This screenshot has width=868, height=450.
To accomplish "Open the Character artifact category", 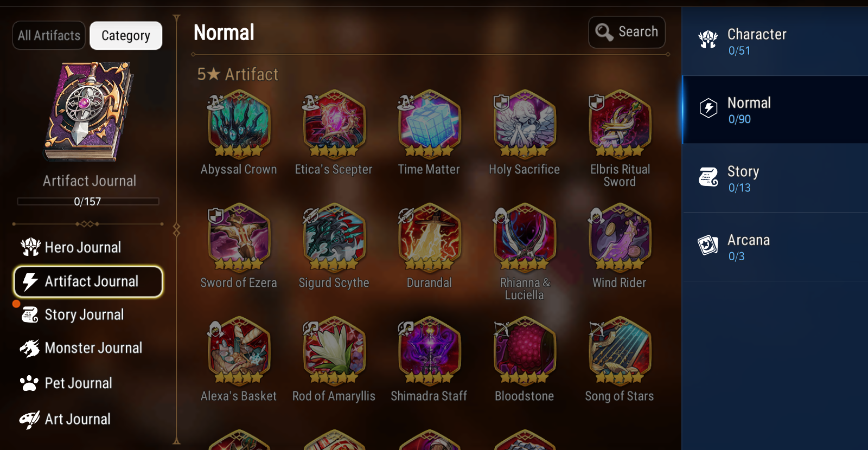I will click(x=775, y=41).
